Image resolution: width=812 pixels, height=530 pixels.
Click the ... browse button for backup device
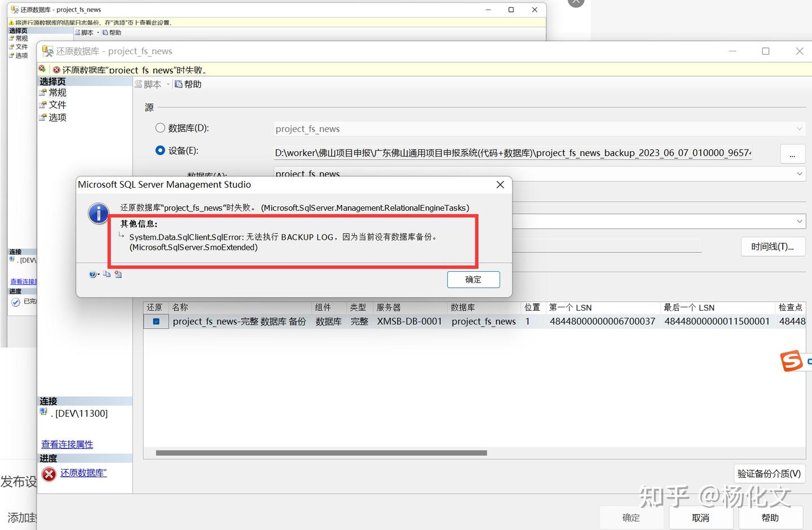792,153
